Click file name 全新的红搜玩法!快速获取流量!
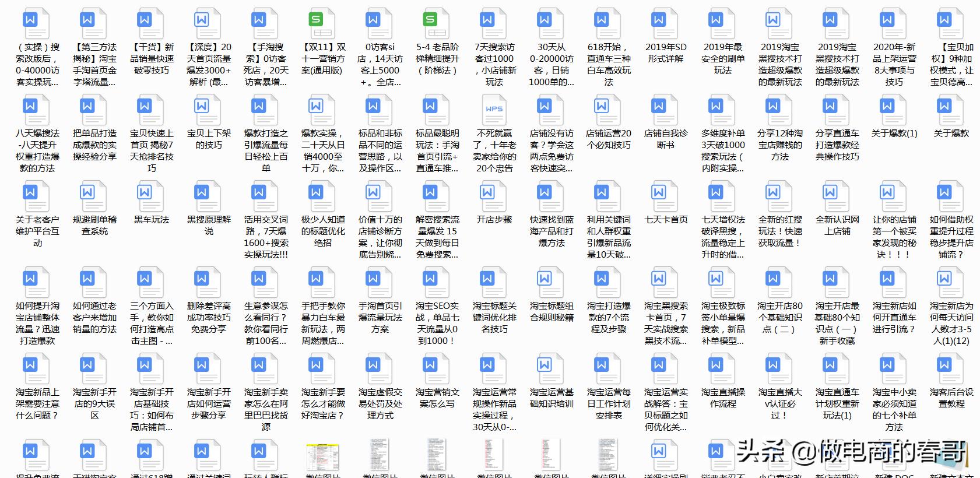The width and height of the screenshot is (980, 478). (x=780, y=231)
